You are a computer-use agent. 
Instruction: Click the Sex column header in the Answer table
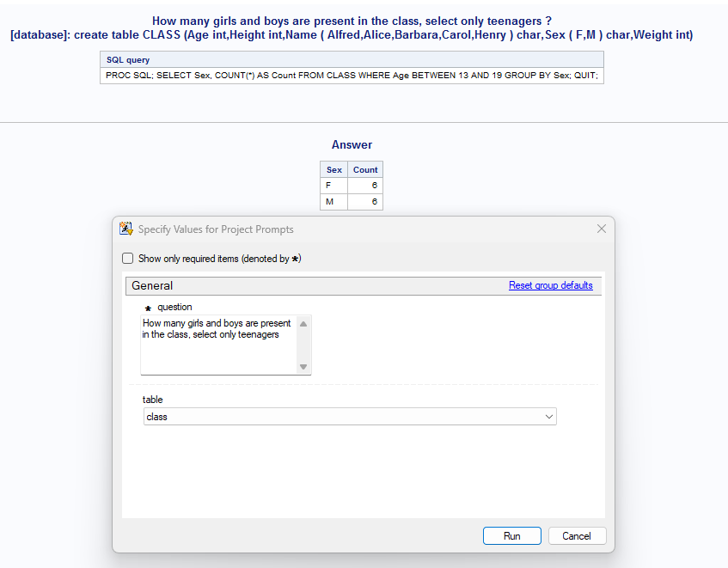333,169
